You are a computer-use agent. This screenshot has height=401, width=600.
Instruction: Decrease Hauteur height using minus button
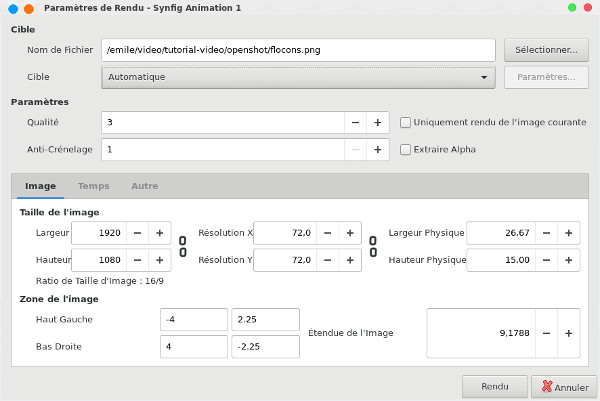[136, 260]
